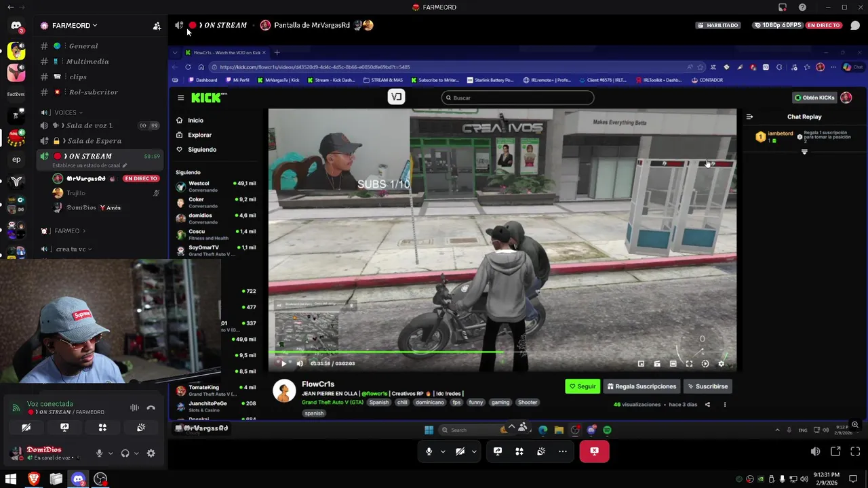Open camera options arrow in call controls
This screenshot has width=868, height=488.
(474, 451)
